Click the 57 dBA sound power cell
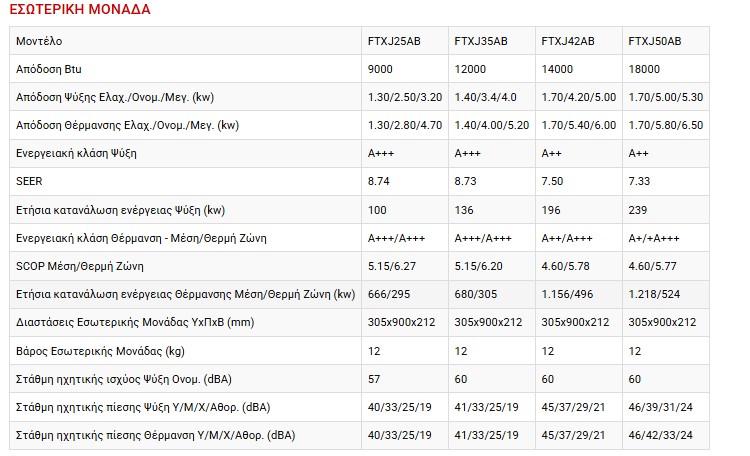The width and height of the screenshot is (750, 456). tap(373, 379)
